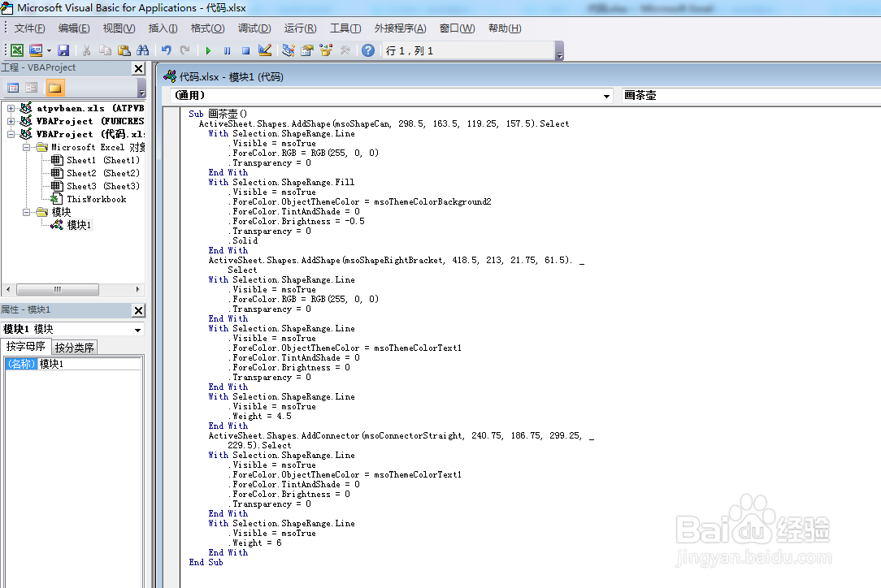Click View Code icon in project panel
Screen dimensions: 881x588
(13, 88)
